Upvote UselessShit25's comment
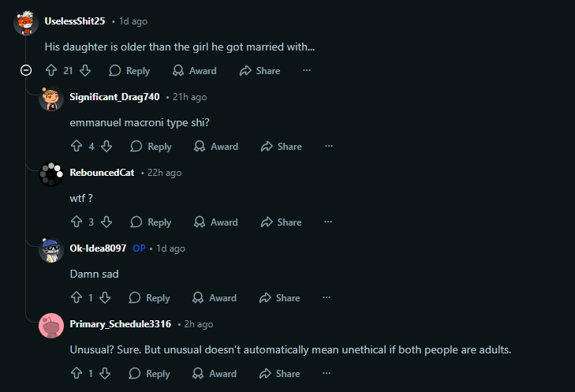Image resolution: width=575 pixels, height=392 pixels. click(x=50, y=71)
